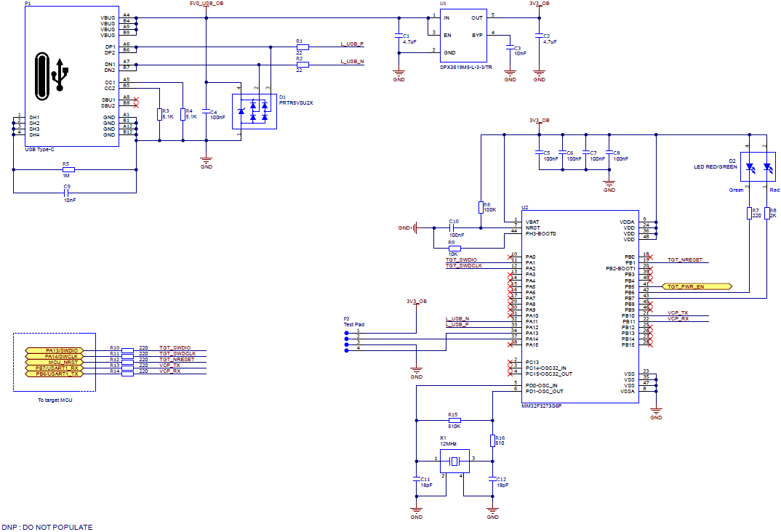Click the R15 510K resistor
Image resolution: width=781 pixels, height=532 pixels.
[x=454, y=420]
